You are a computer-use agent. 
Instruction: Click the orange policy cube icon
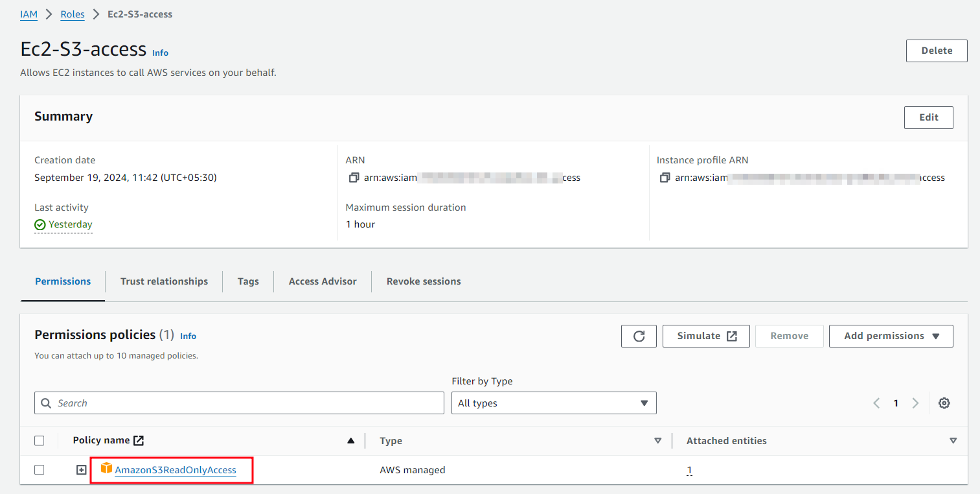tap(107, 469)
